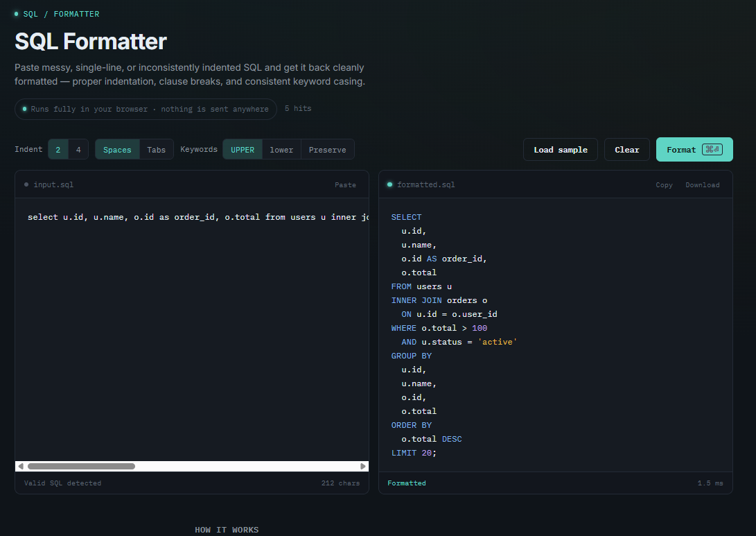Click 'FROM users u' output line
The image size is (756, 536).
pyautogui.click(x=421, y=286)
